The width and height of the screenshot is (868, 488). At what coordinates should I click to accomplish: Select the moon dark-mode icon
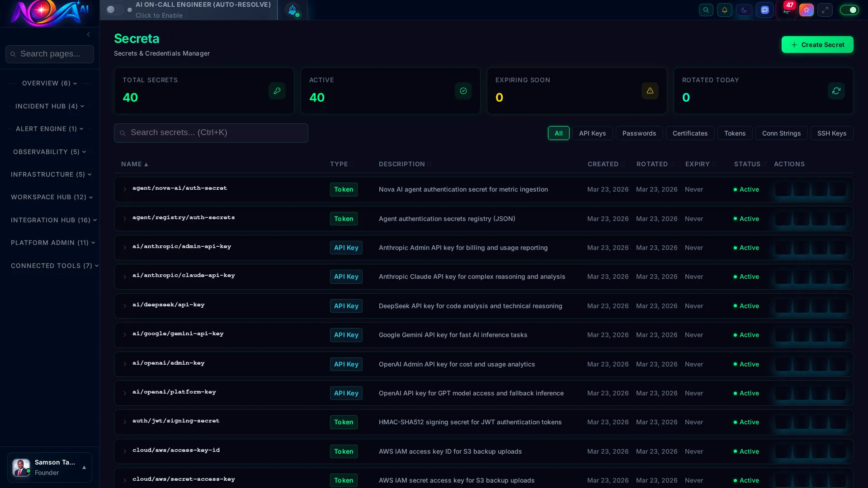coord(744,9)
